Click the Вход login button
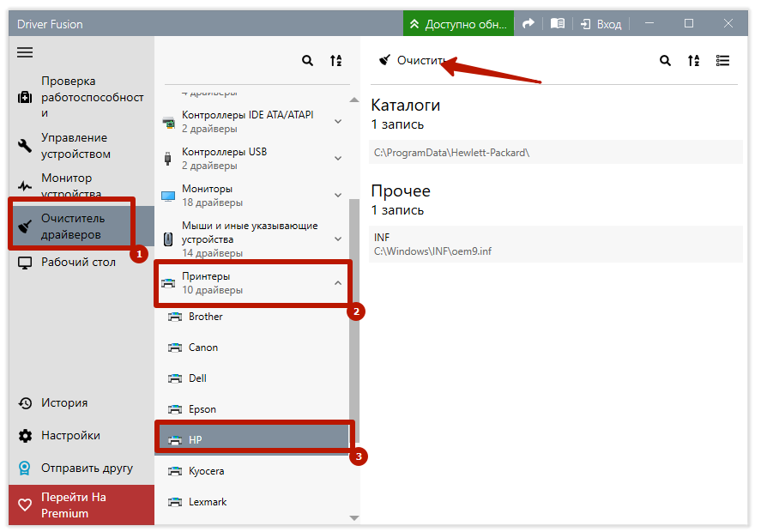This screenshot has width=761, height=532. pyautogui.click(x=601, y=24)
